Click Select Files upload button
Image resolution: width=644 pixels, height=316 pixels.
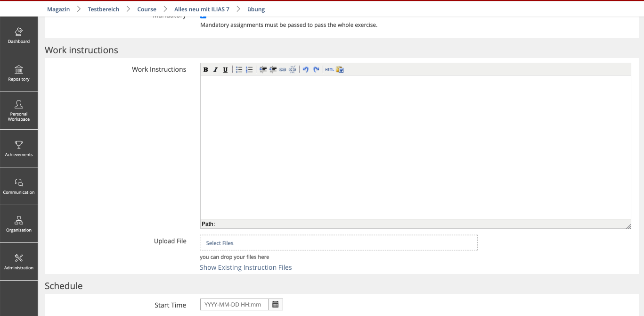220,243
